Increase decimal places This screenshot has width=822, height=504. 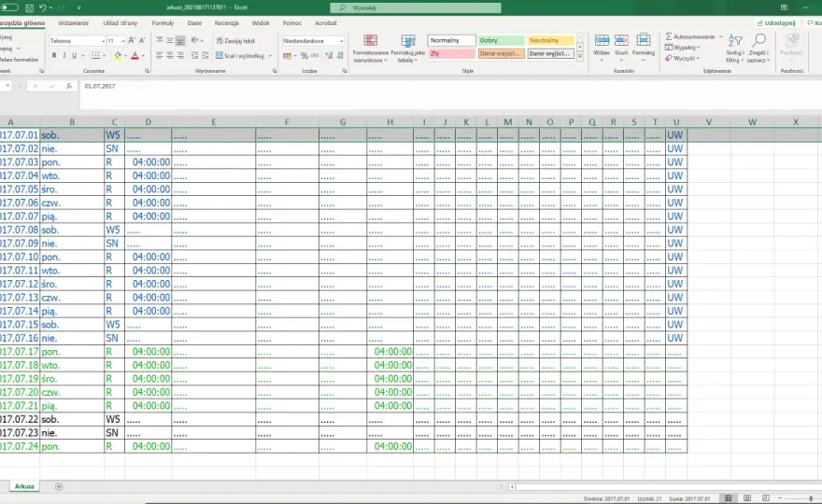329,56
